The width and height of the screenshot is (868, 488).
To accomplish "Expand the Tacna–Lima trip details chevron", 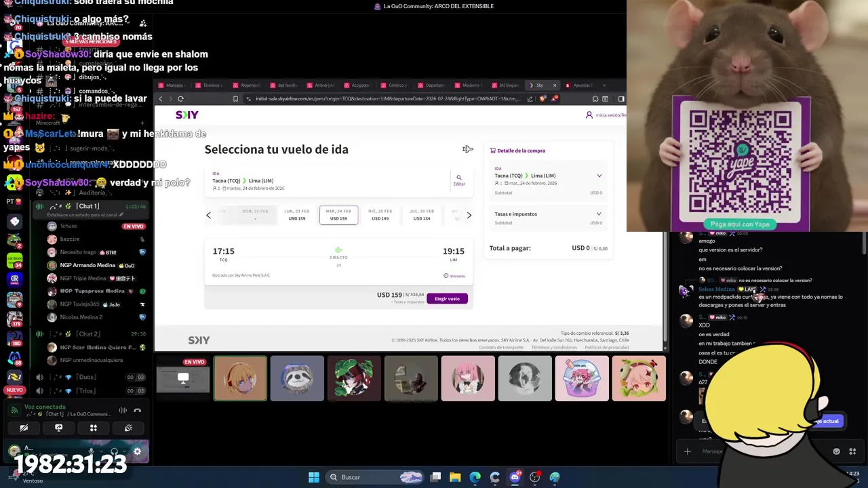I will [599, 176].
